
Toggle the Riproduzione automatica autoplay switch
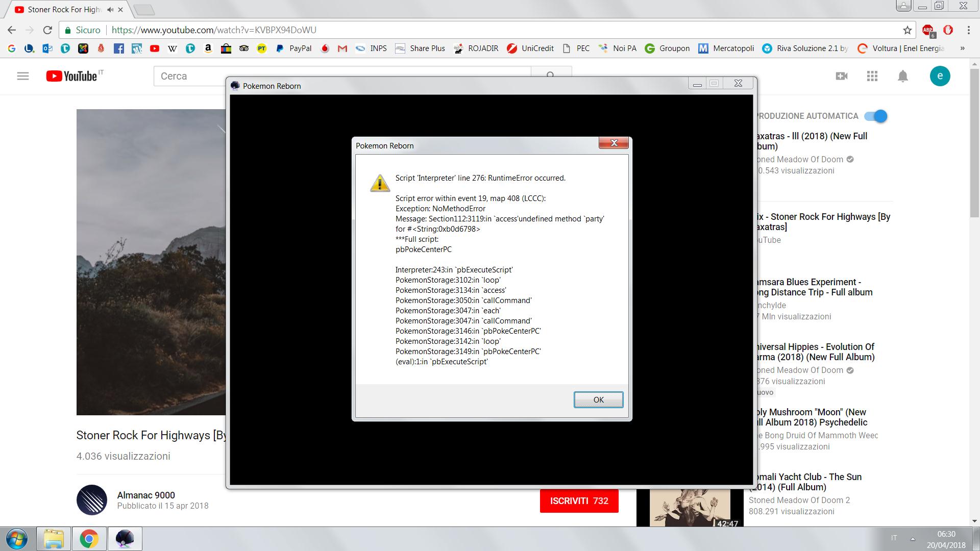point(876,116)
